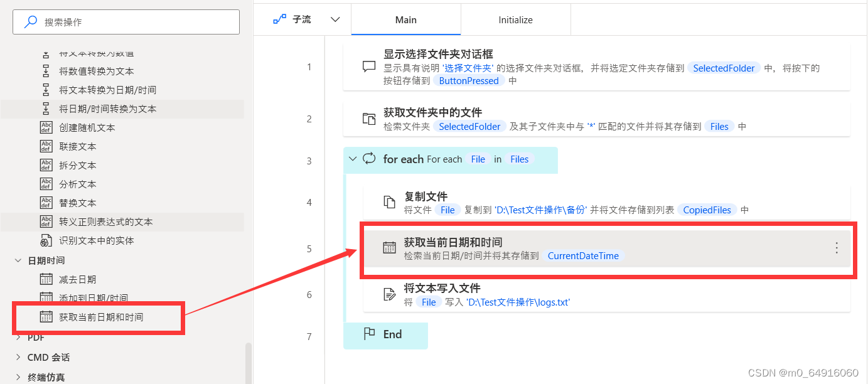Click the for each loop icon
868x384 pixels.
pyautogui.click(x=369, y=159)
